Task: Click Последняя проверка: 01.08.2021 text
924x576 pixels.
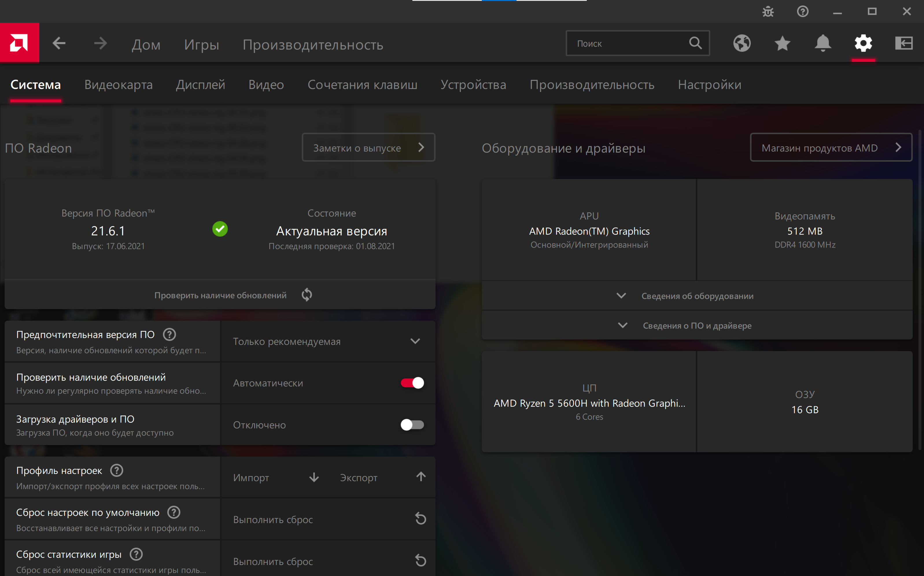Action: point(331,246)
